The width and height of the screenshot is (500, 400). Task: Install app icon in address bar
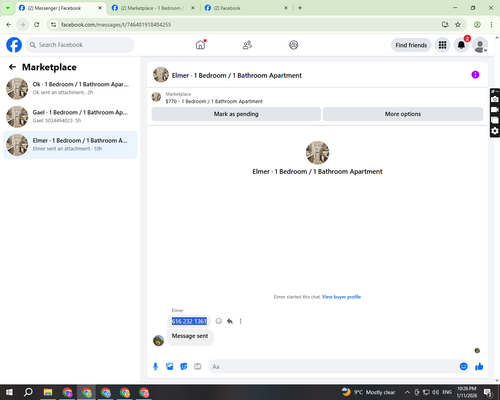445,25
